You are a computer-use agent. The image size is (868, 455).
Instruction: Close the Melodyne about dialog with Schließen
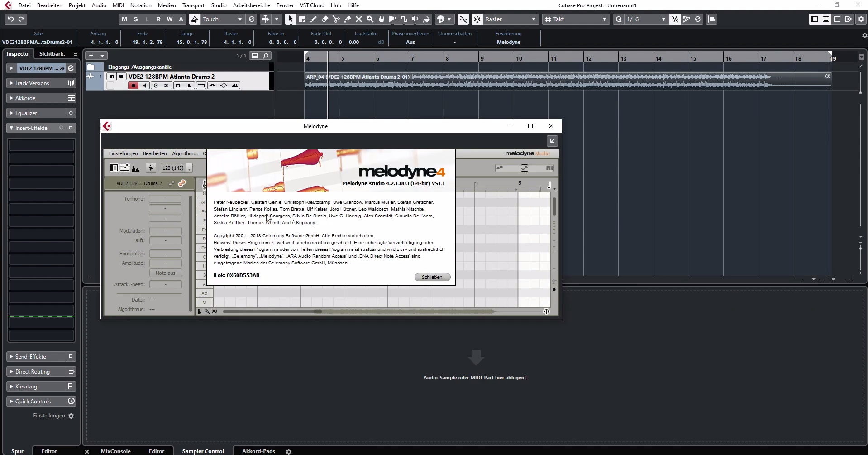point(432,277)
